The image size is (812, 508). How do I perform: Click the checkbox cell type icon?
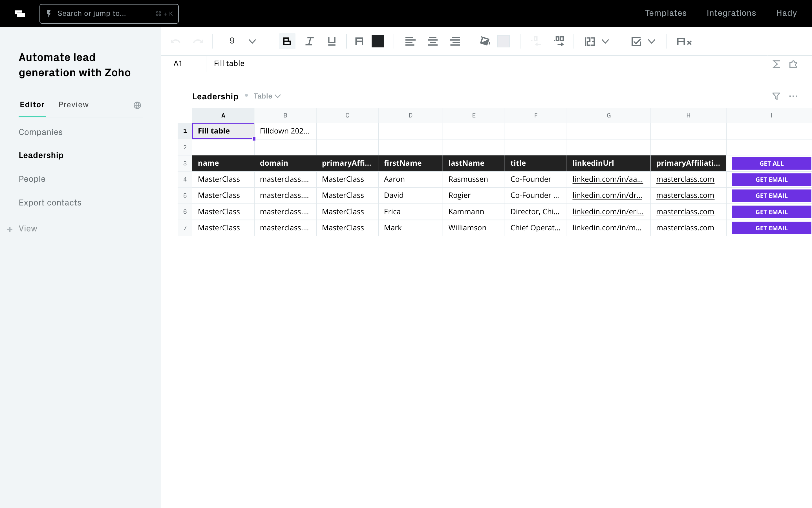(x=636, y=42)
